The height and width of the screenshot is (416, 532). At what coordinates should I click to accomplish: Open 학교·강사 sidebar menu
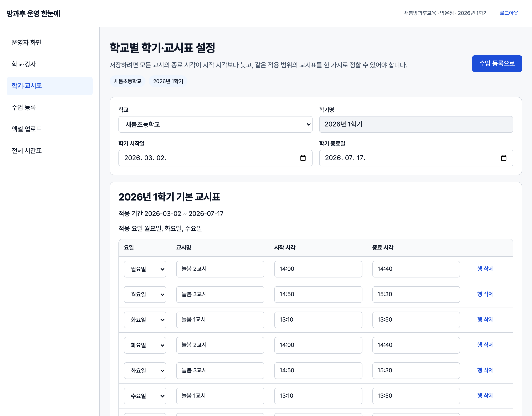pyautogui.click(x=50, y=64)
